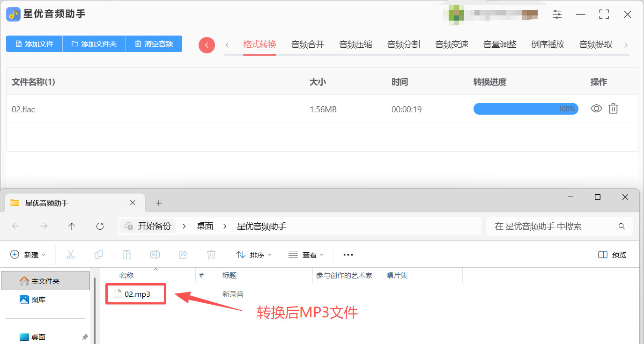Select 桌面 in the navigation pane
The image size is (644, 344).
point(40,337)
